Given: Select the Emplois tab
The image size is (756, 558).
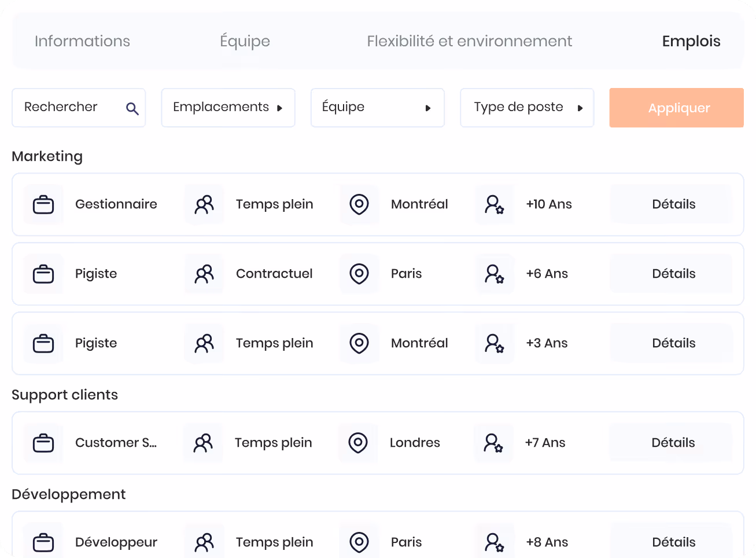Looking at the screenshot, I should 691,41.
